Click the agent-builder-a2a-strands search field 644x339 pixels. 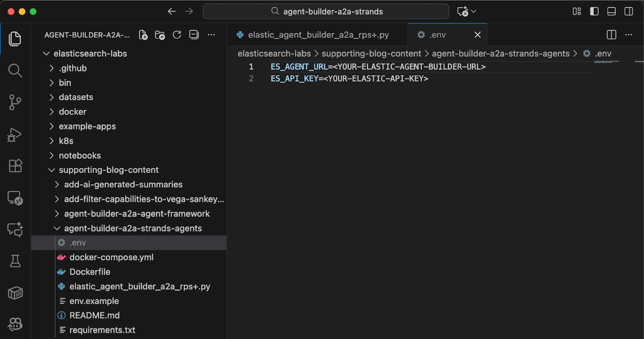click(x=326, y=11)
